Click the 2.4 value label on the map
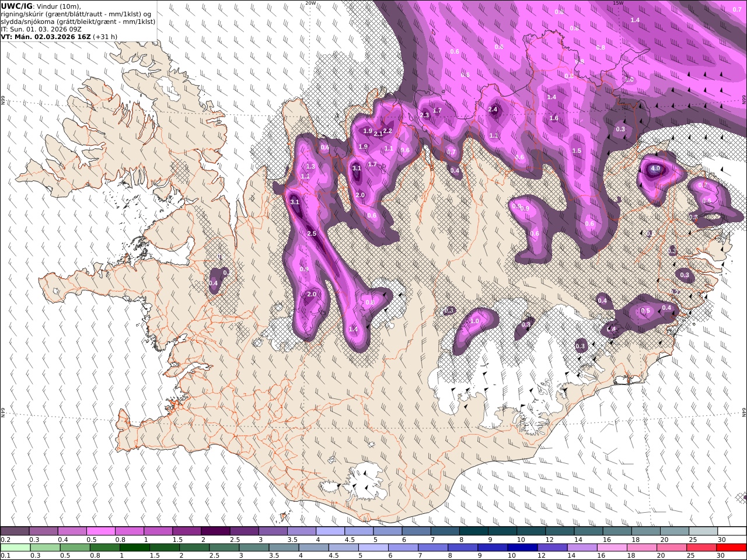Screen dimensions: 747x560 click(x=493, y=109)
